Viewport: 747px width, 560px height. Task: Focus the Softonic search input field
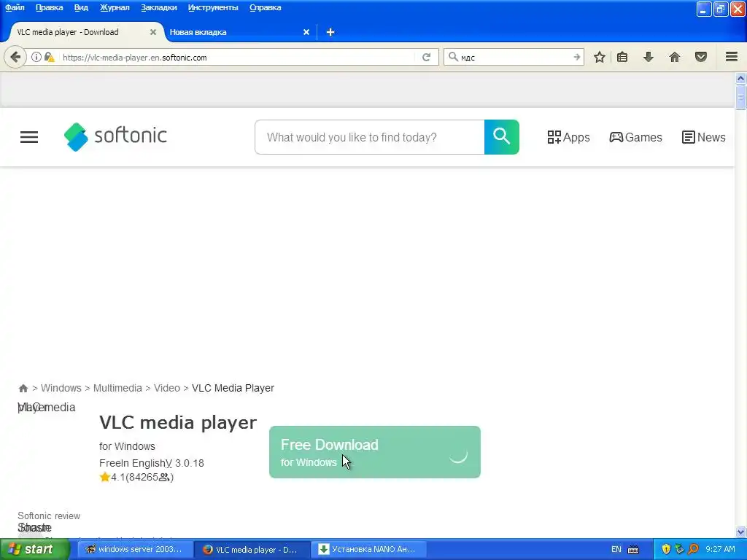(370, 137)
